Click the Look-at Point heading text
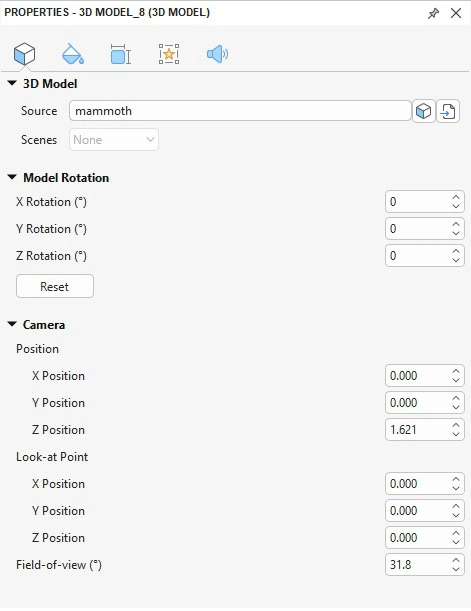 point(52,457)
